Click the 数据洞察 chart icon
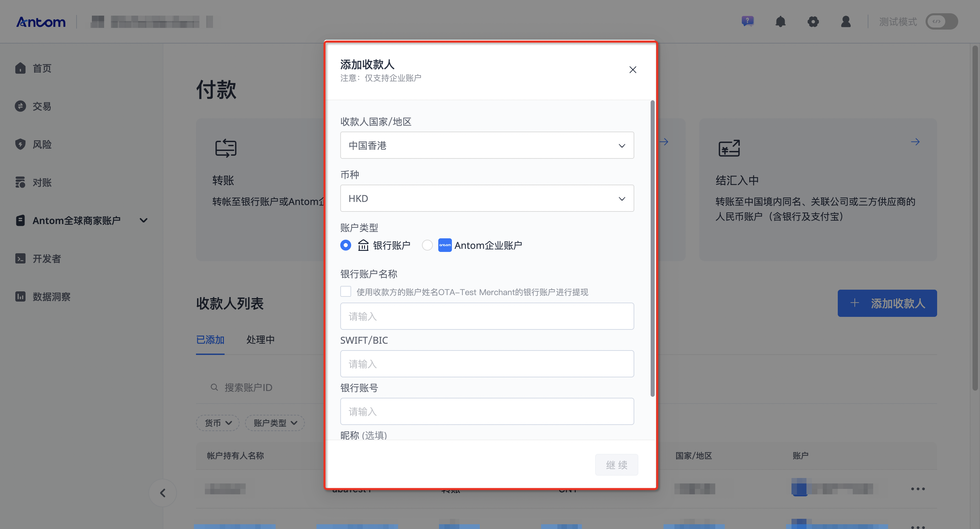Viewport: 980px width, 529px height. [x=20, y=296]
